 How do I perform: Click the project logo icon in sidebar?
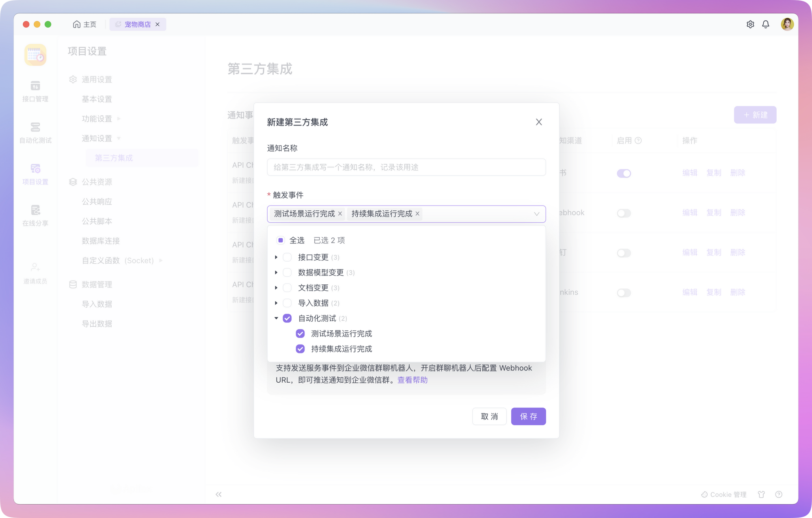35,54
